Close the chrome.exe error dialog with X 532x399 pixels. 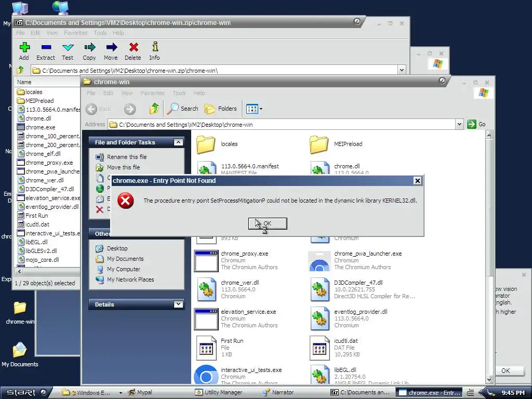pos(418,181)
